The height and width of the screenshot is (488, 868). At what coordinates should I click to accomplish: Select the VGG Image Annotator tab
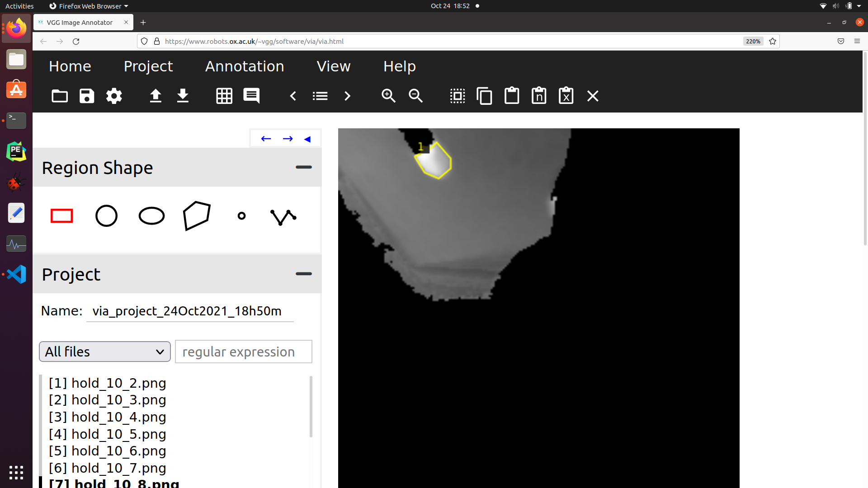click(83, 22)
